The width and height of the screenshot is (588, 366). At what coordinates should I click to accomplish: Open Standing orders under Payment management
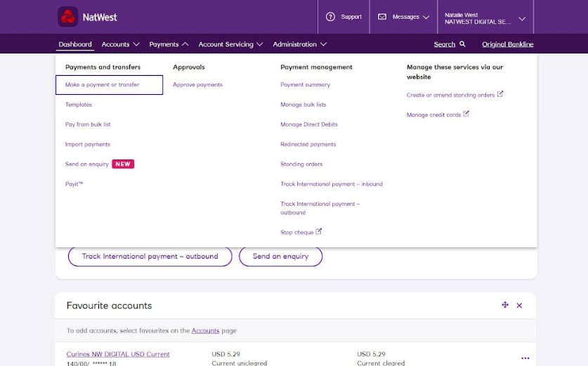pyautogui.click(x=301, y=164)
